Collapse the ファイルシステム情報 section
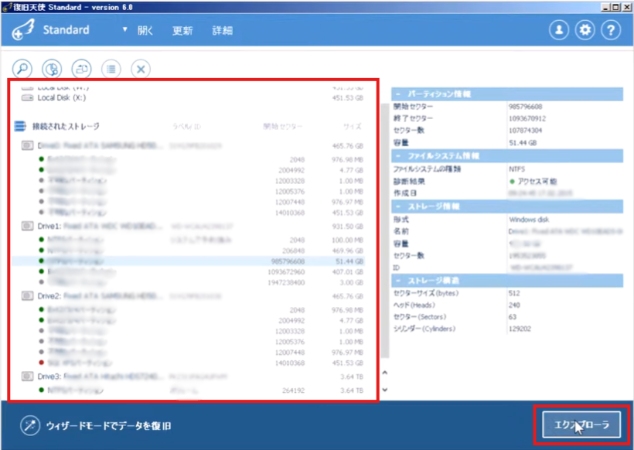The width and height of the screenshot is (634, 450). (398, 156)
